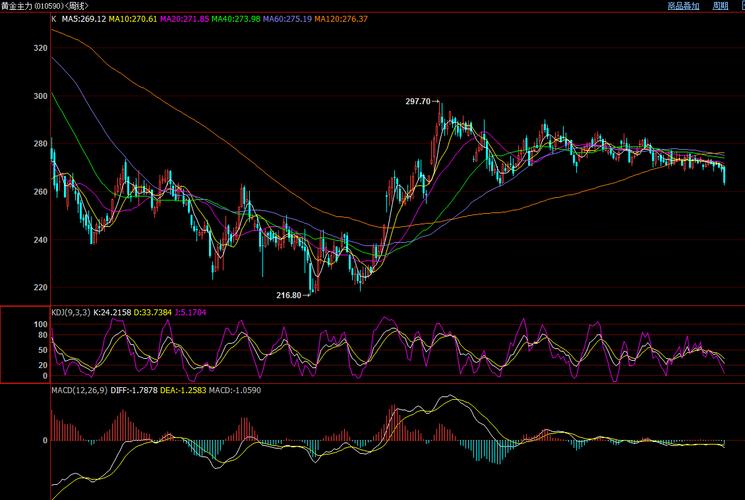This screenshot has height=500, width=745.
Task: Click the J:5.1704 value in KDJ panel
Action: click(191, 312)
